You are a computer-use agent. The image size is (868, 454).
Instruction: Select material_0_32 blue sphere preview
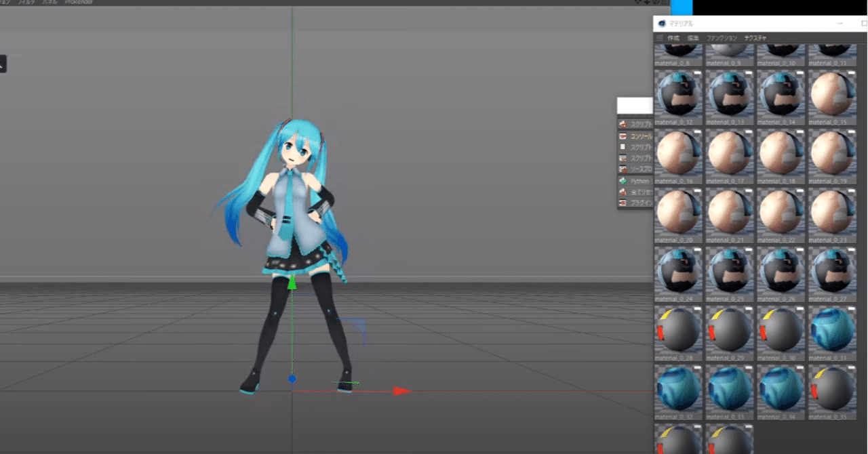[x=678, y=389]
